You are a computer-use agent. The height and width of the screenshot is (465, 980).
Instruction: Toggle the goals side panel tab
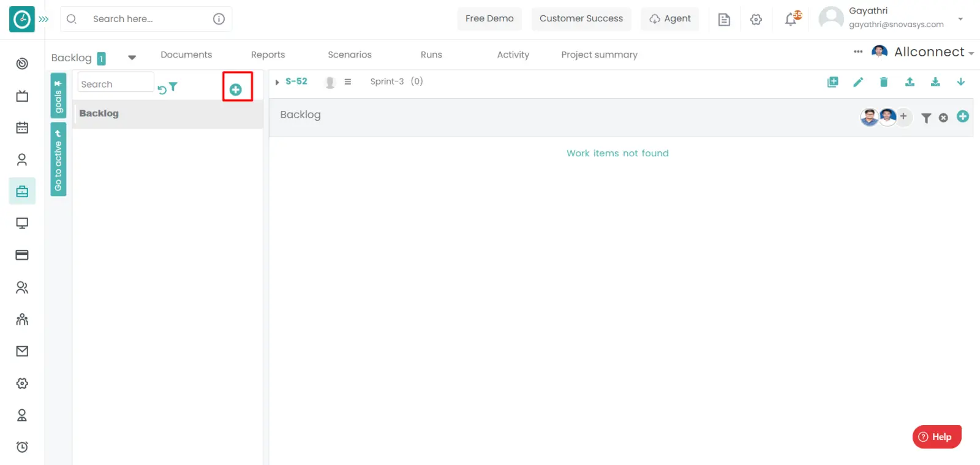[x=58, y=96]
